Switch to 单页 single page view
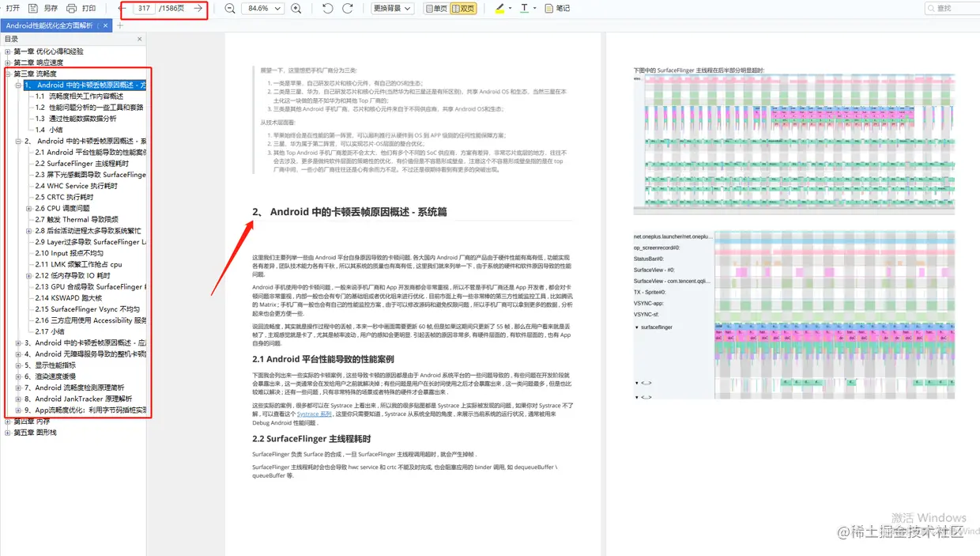The width and height of the screenshot is (980, 556). point(436,8)
